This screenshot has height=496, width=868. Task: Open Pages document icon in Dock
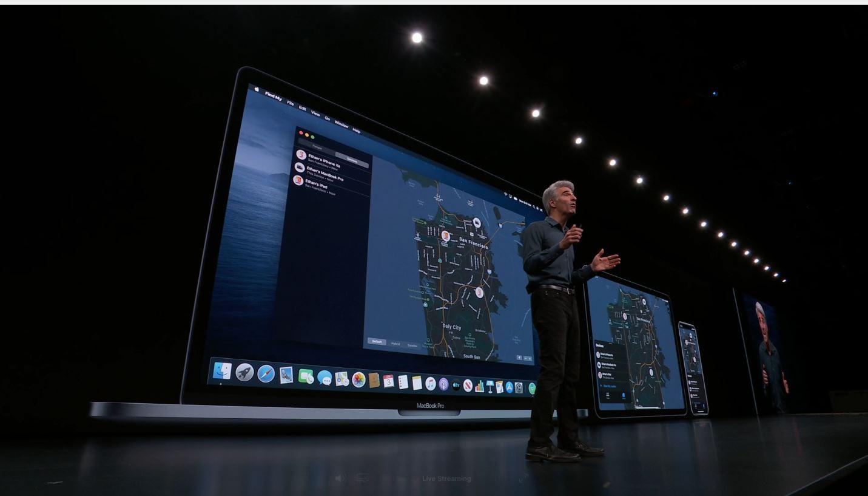499,387
